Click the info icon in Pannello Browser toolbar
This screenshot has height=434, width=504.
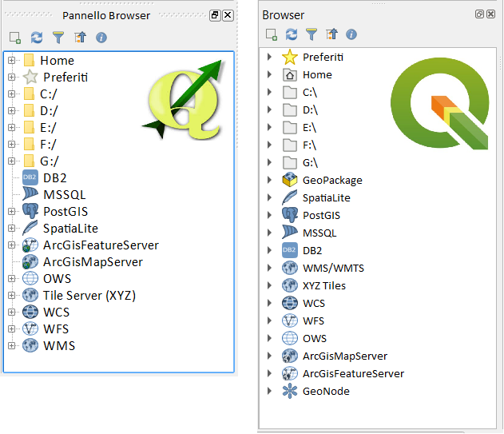tap(101, 38)
